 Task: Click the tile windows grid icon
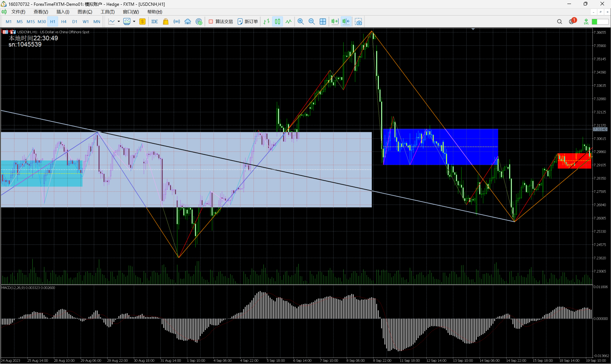tap(323, 22)
